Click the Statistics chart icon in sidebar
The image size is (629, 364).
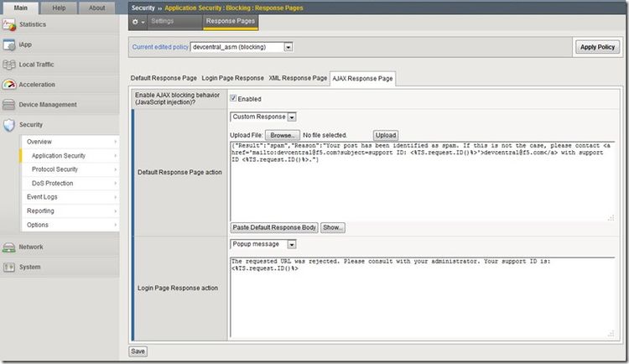9,24
